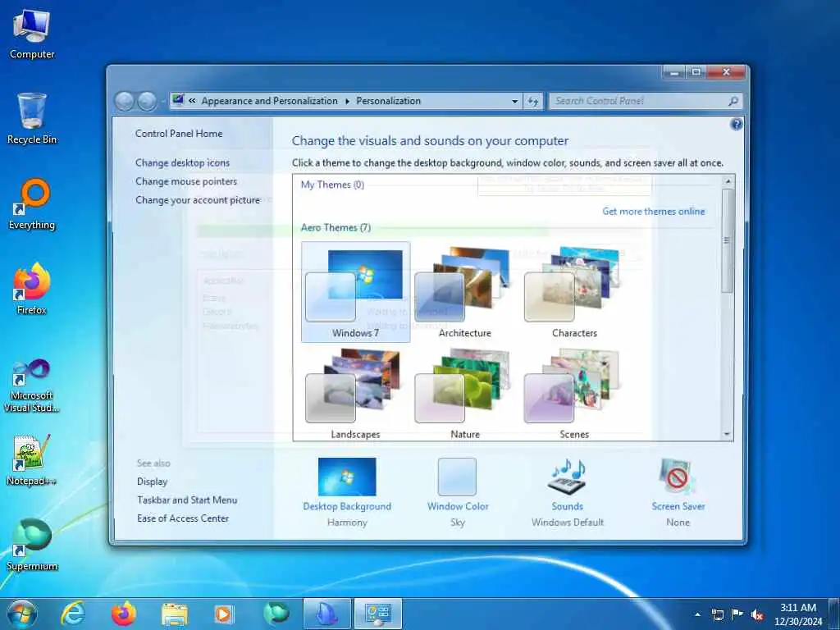840x630 pixels.
Task: Switch to the blue fin taskbar app
Action: [x=326, y=614]
